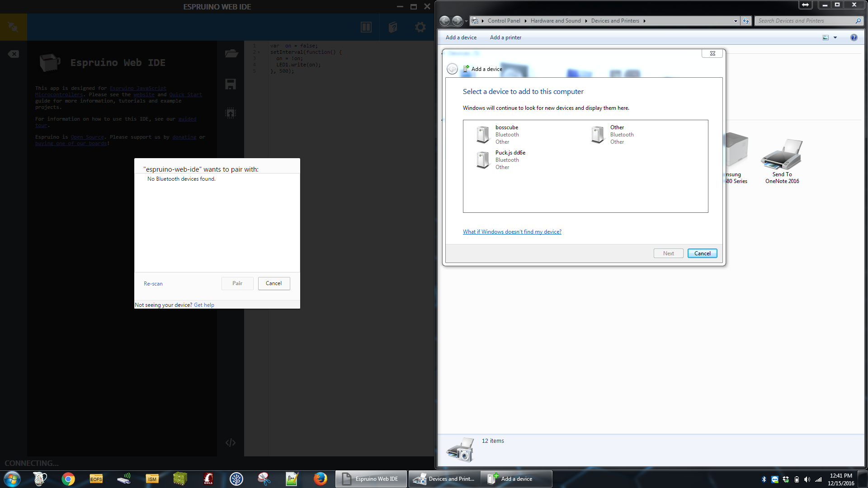Click Next in Add a device wizard
The height and width of the screenshot is (488, 868).
tap(669, 253)
